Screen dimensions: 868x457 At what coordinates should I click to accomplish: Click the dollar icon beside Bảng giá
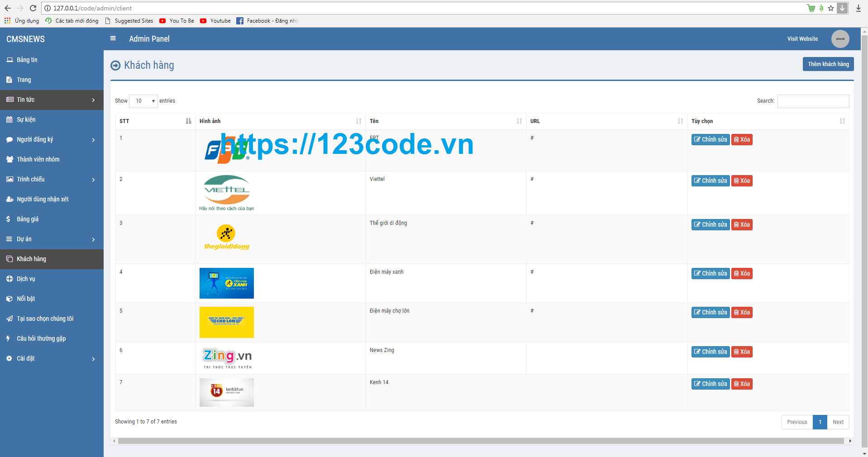[8, 219]
